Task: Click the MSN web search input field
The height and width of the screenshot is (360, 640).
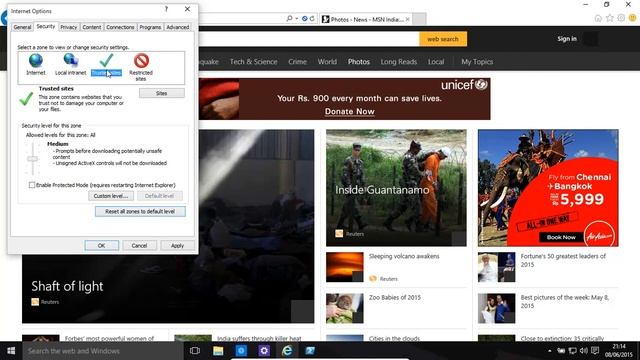Action: click(309, 39)
